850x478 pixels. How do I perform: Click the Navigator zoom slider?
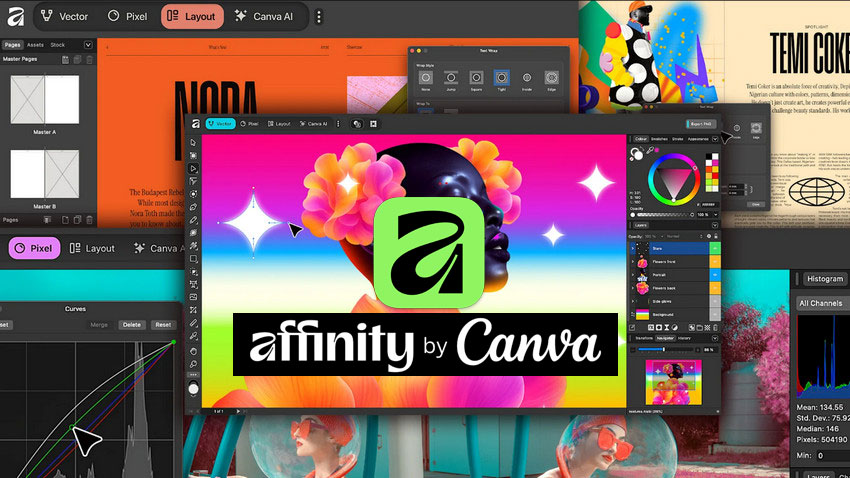666,350
